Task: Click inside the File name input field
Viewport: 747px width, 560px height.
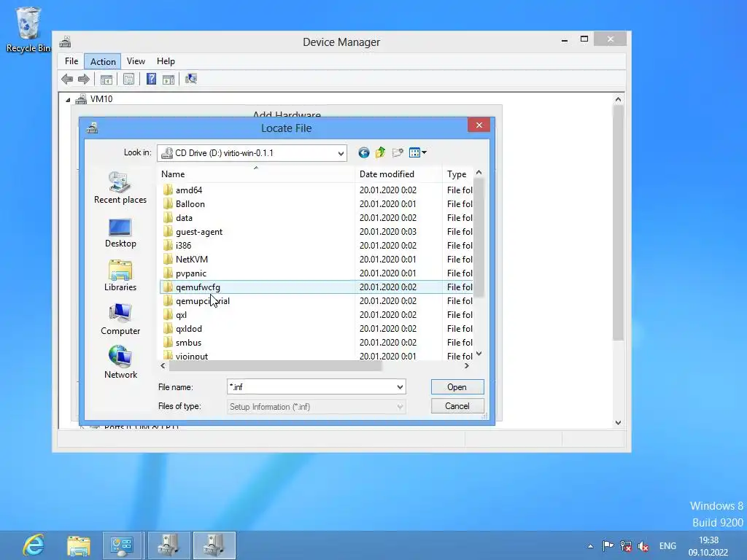Action: (311, 387)
